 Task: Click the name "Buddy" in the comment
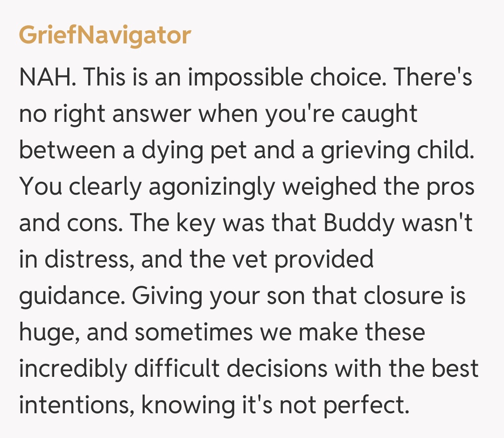(359, 223)
